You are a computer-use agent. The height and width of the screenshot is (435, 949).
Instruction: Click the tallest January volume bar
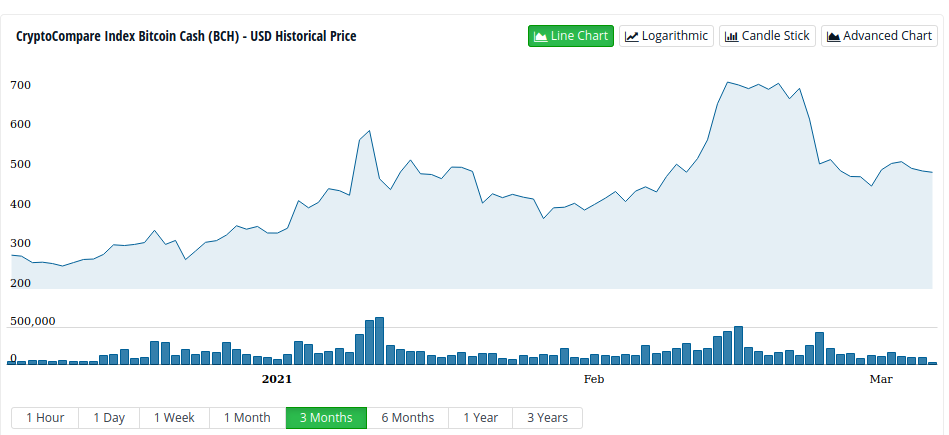tap(379, 341)
